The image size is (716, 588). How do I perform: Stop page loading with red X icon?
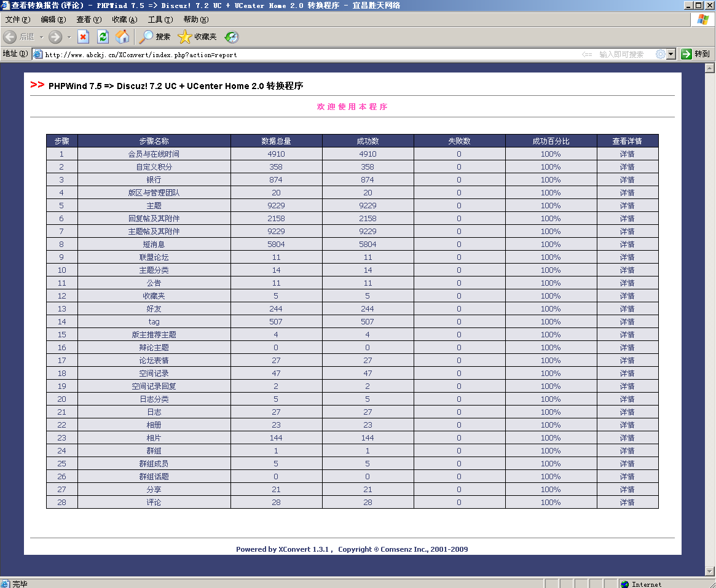coord(83,37)
